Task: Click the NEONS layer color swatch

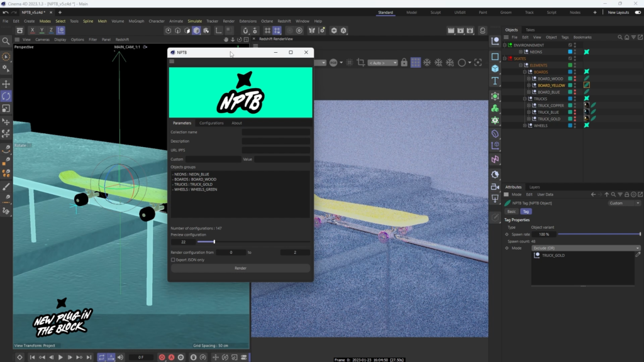Action: [570, 52]
